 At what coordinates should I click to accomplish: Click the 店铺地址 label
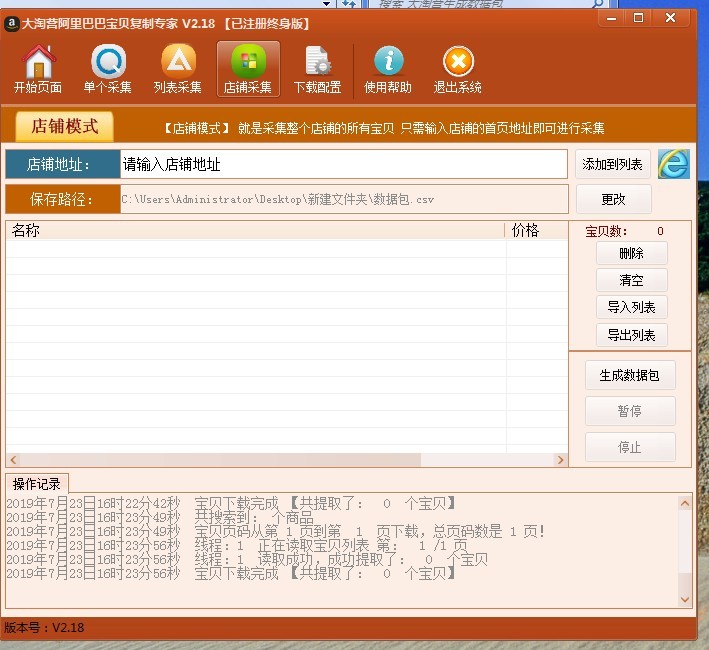63,164
